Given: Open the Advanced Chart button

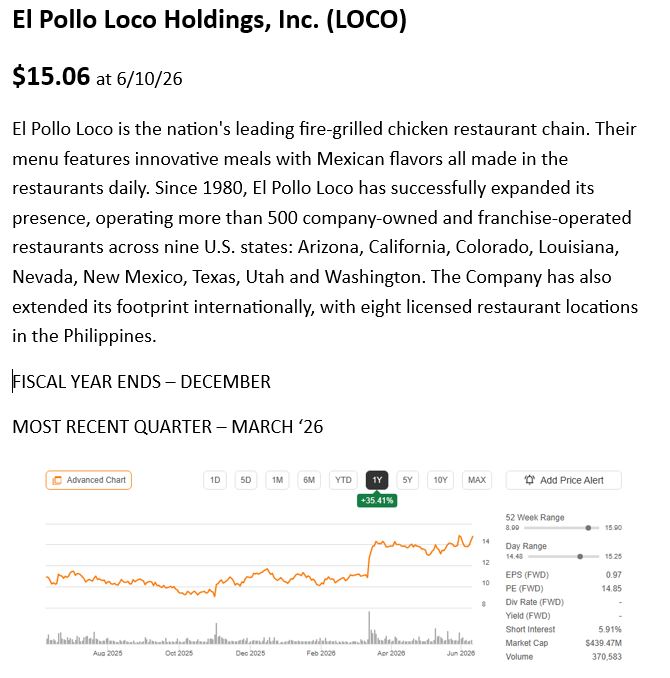Looking at the screenshot, I should [x=89, y=480].
